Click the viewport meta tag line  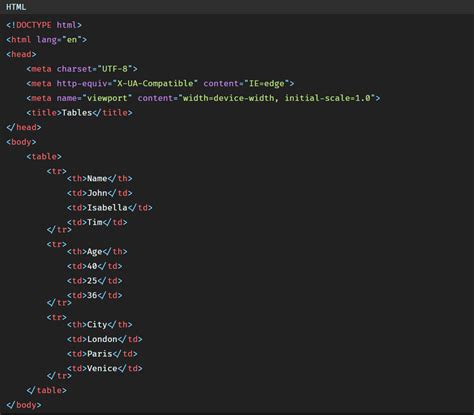click(x=203, y=98)
